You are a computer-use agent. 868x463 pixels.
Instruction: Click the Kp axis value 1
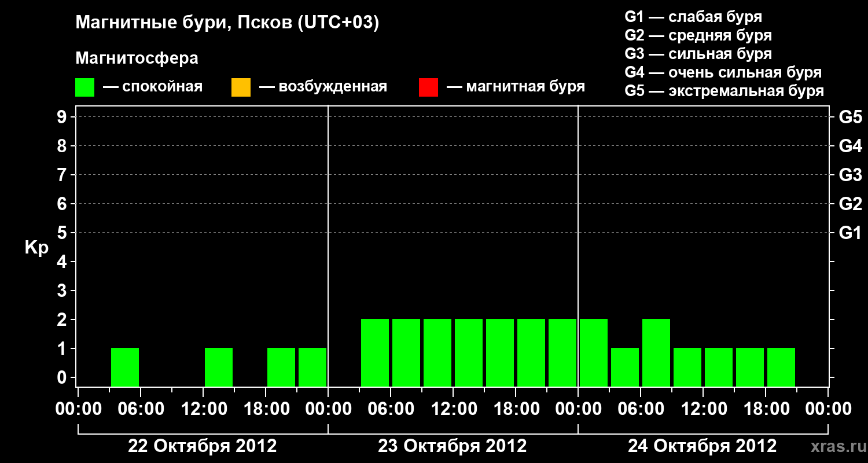(x=63, y=348)
